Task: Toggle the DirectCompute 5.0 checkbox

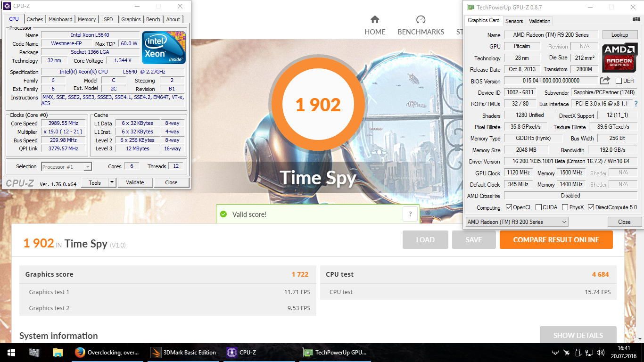Action: [591, 207]
